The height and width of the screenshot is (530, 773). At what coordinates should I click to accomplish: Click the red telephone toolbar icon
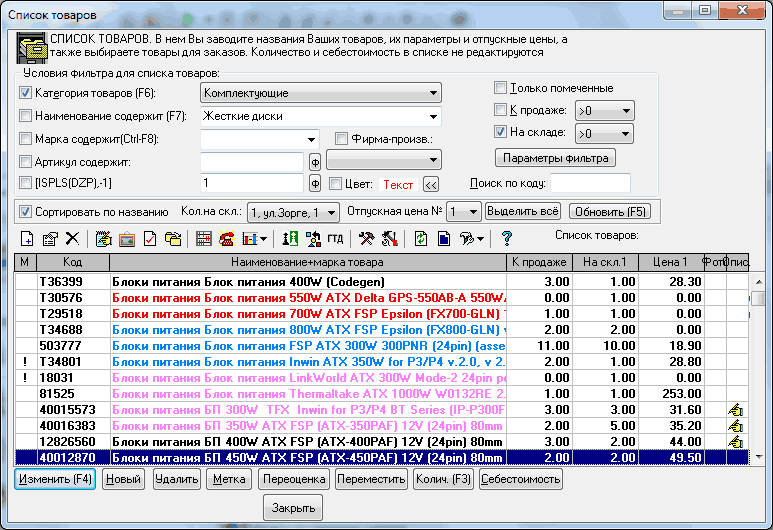226,238
